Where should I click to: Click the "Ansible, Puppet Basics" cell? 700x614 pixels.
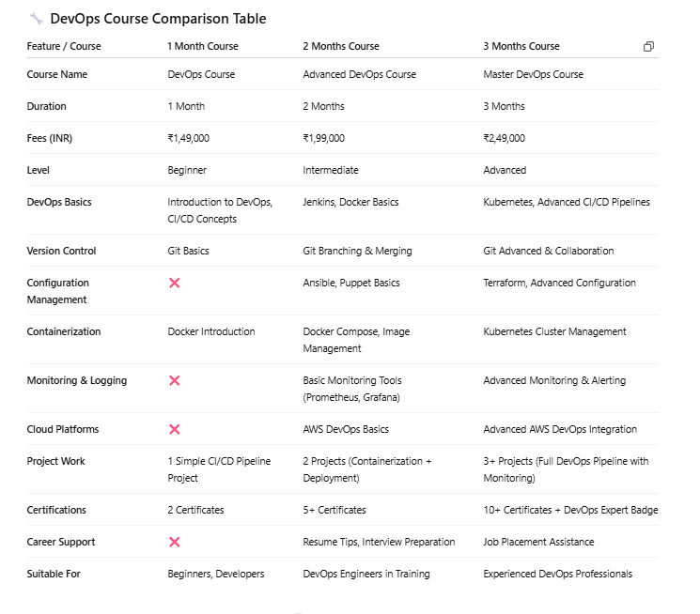click(x=350, y=283)
